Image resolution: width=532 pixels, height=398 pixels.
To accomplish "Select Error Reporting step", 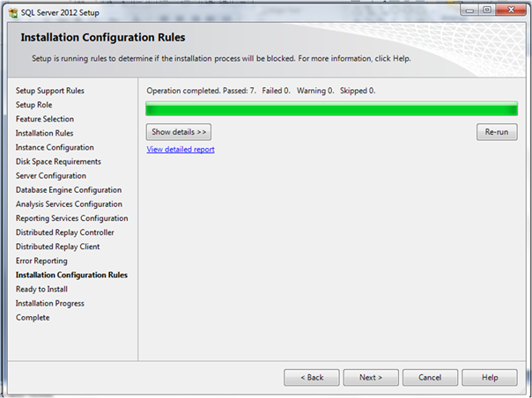I will click(41, 261).
